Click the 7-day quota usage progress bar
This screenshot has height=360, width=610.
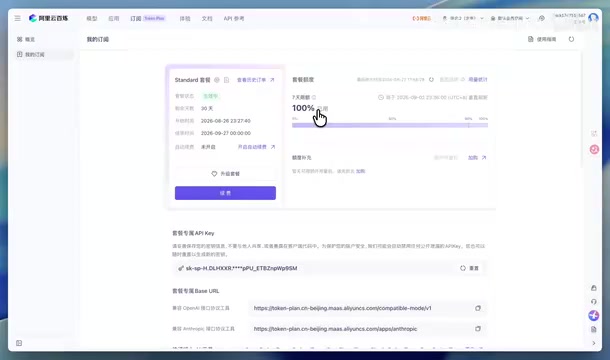pos(390,125)
